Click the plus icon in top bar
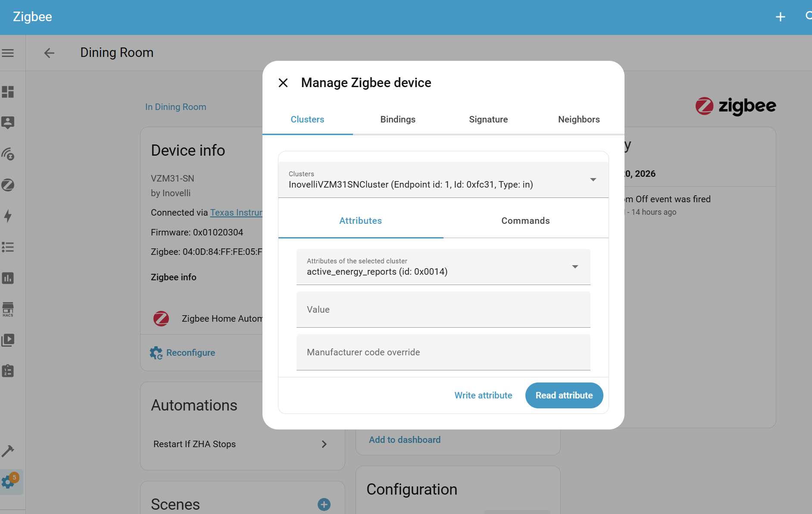812x514 pixels. coord(780,17)
